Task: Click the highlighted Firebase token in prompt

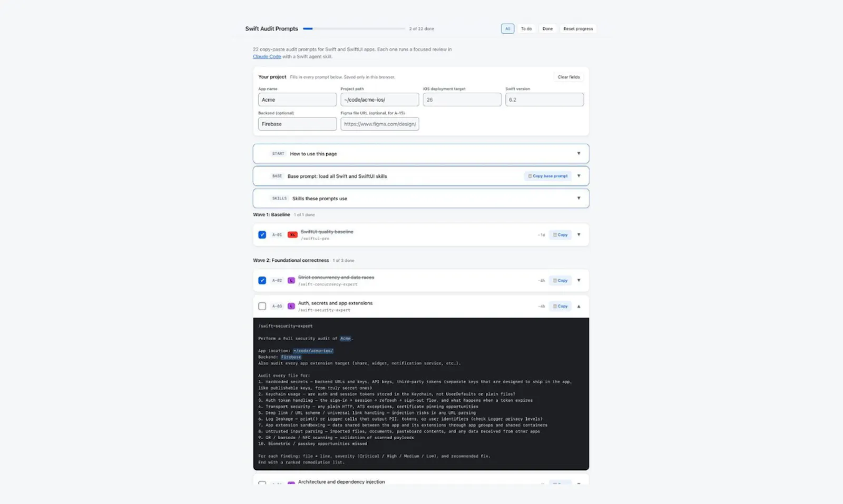Action: [x=291, y=357]
